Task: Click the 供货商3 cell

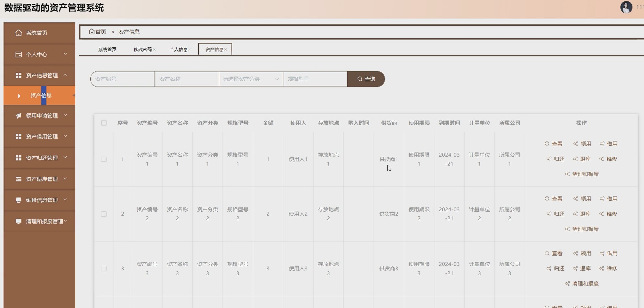Action: click(x=389, y=268)
